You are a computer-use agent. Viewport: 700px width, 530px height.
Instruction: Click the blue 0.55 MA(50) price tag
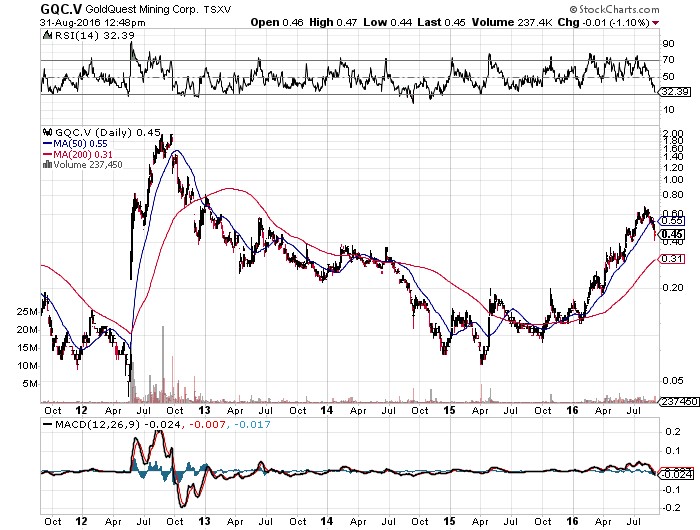[671, 221]
